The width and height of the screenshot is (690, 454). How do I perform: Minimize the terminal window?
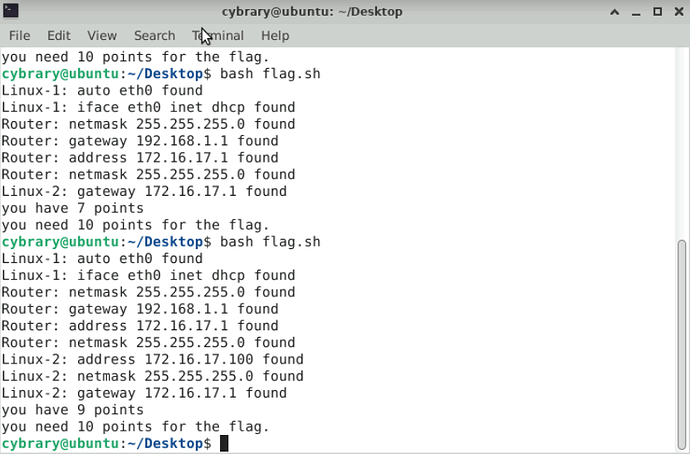pyautogui.click(x=633, y=11)
